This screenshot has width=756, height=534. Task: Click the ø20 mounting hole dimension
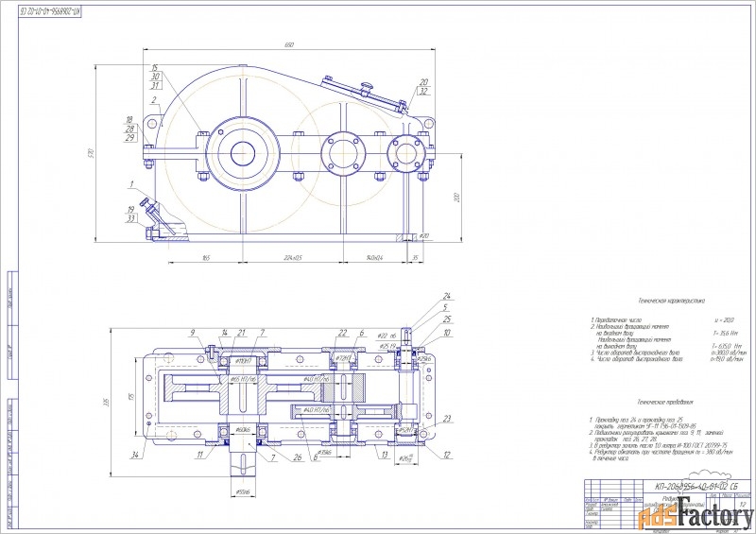423,236
